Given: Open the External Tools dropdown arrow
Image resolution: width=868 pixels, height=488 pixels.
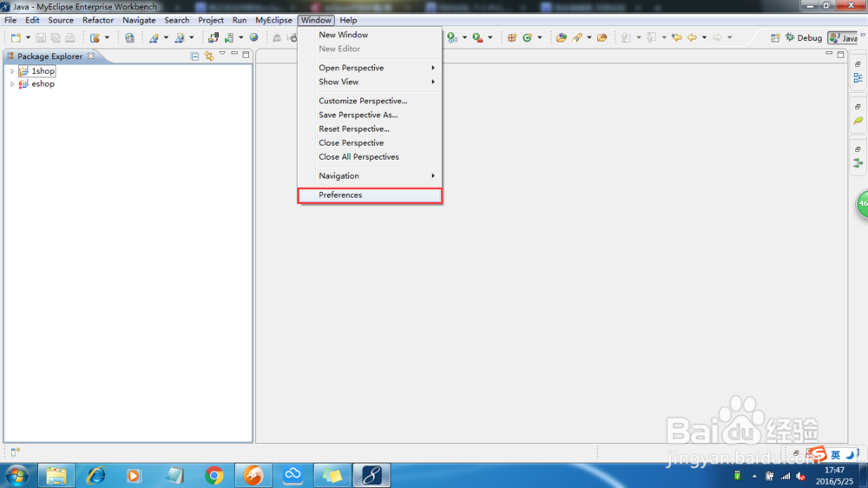Looking at the screenshot, I should (x=490, y=37).
